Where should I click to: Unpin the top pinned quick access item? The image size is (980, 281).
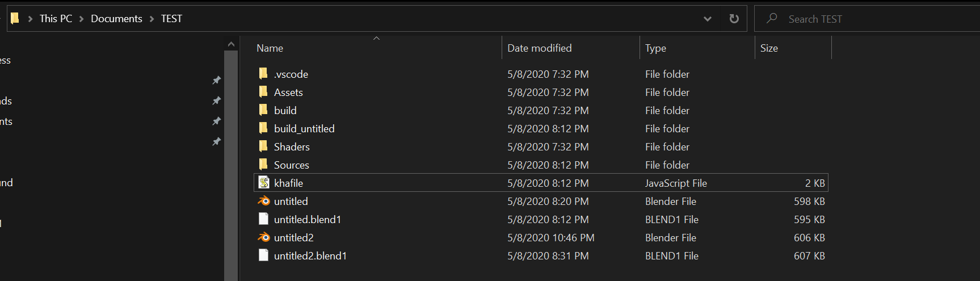216,80
